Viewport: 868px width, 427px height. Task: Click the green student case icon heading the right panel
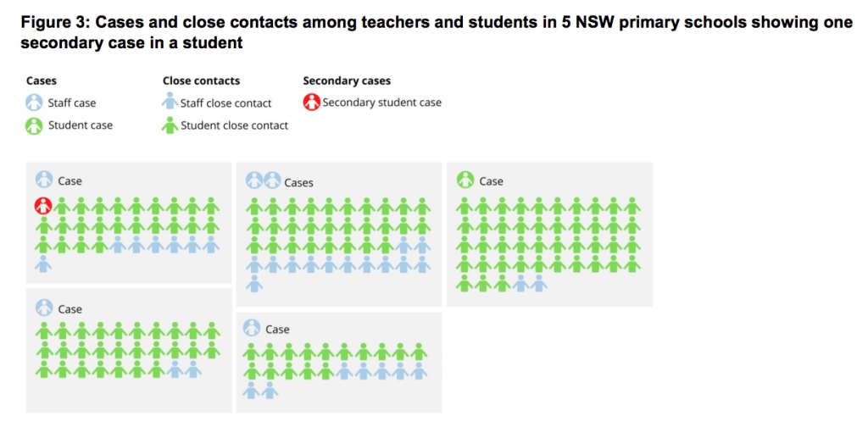coord(465,180)
